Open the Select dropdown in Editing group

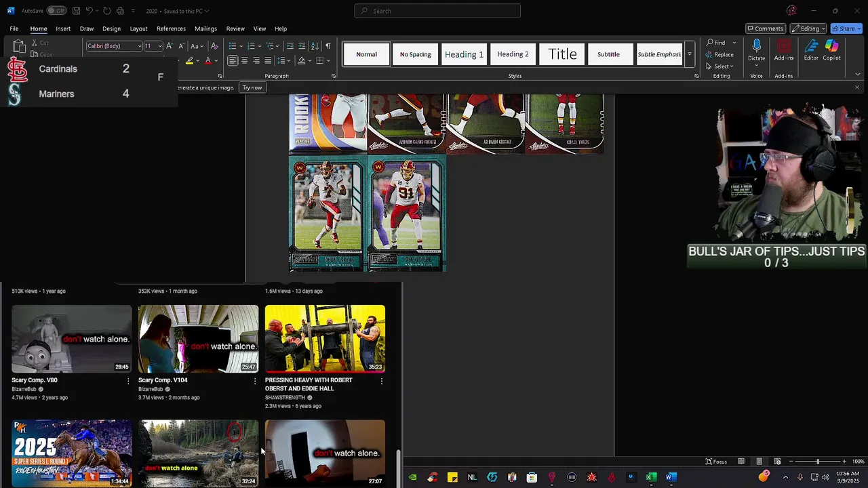[721, 66]
